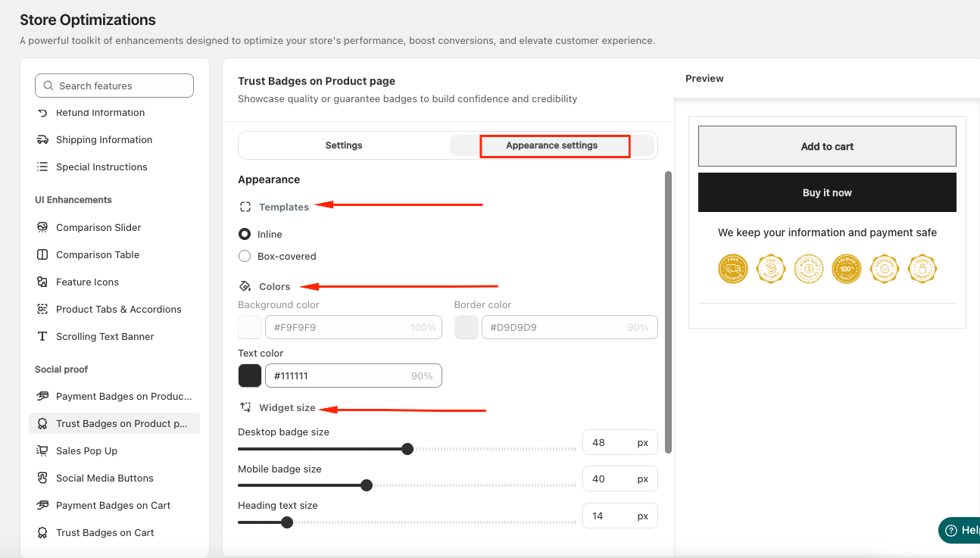980x558 pixels.
Task: Click the Comparison Slider sidebar icon
Action: pos(42,227)
